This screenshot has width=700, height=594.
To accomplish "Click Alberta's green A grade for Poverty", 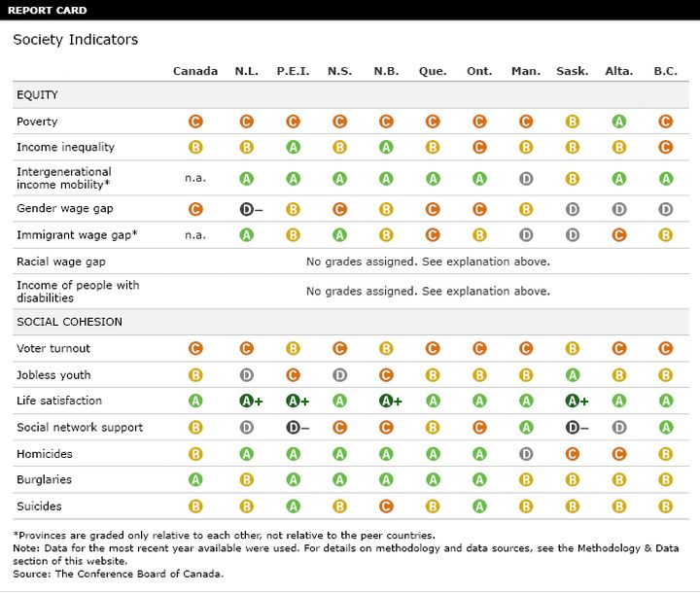I will [x=618, y=122].
